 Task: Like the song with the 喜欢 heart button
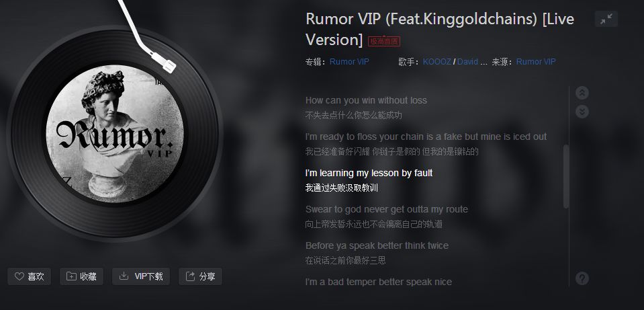(x=29, y=276)
